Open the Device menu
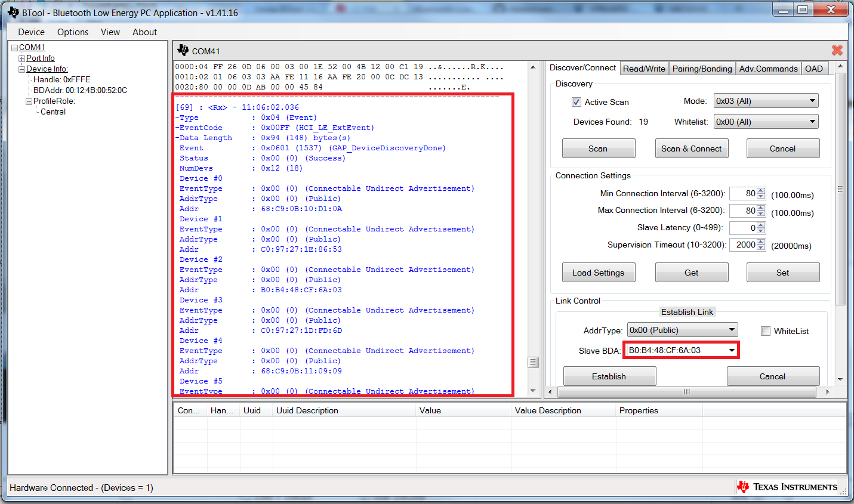The height and width of the screenshot is (504, 854). tap(30, 32)
